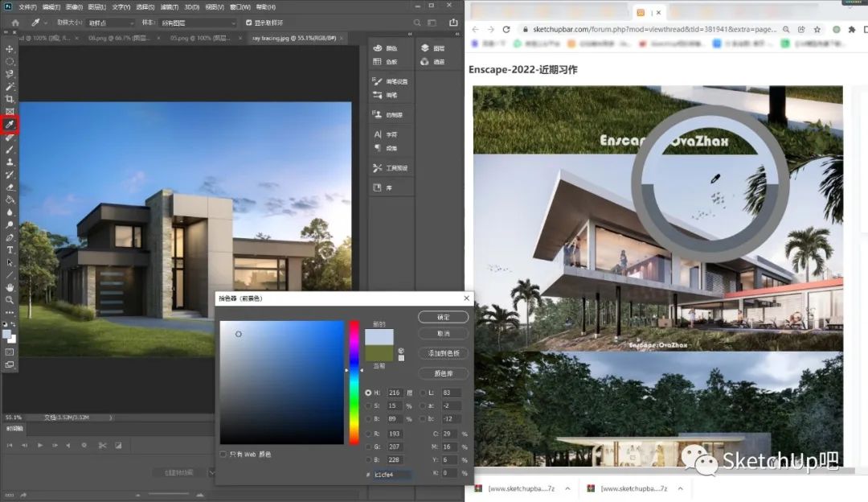The width and height of the screenshot is (868, 502).
Task: Choose the Zoom magnifier tool
Action: 10,299
